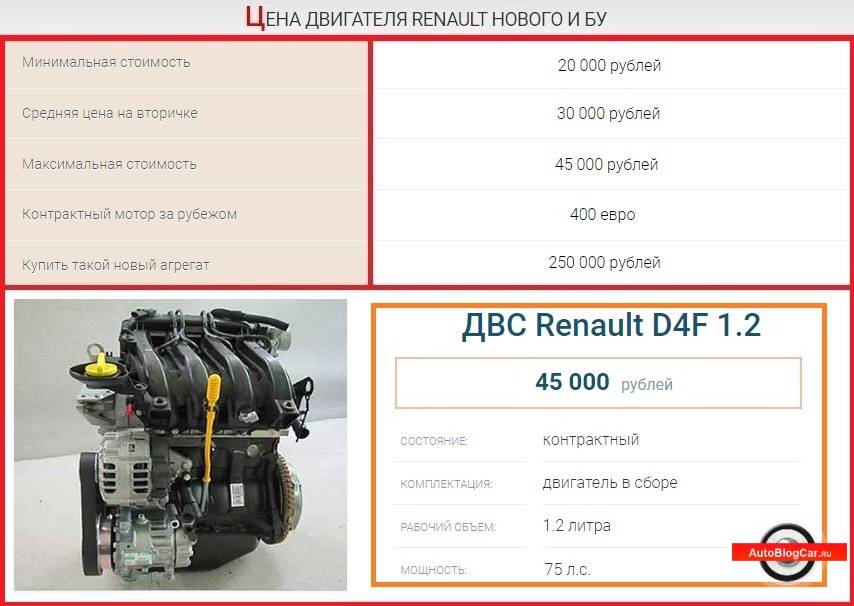
Task: Select 'Контрактный мотор за рубежом' label
Action: coord(130,214)
